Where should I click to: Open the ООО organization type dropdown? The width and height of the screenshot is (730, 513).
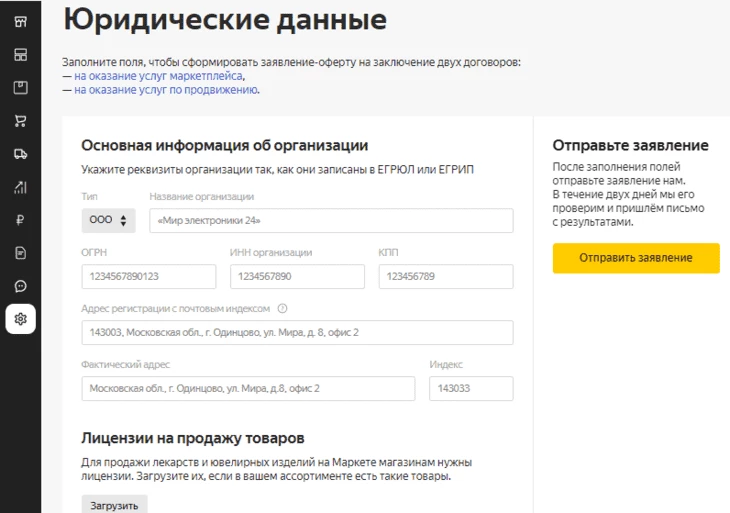[108, 220]
